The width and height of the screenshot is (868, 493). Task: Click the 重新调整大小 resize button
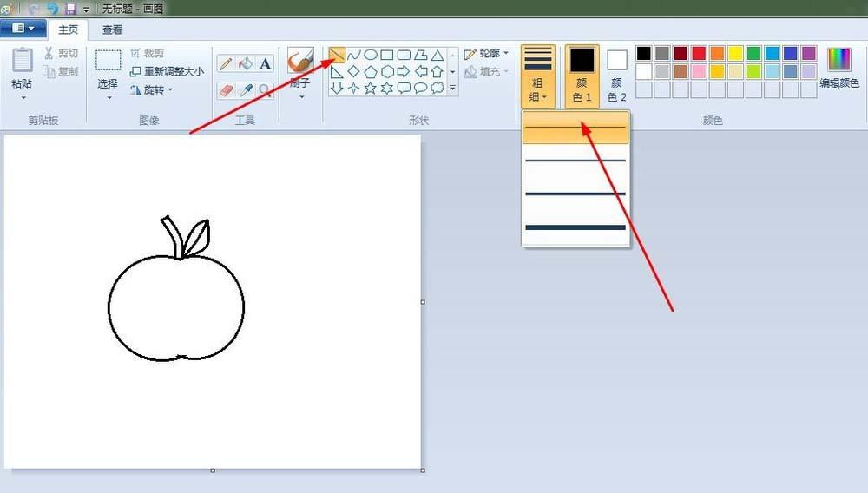pos(168,71)
